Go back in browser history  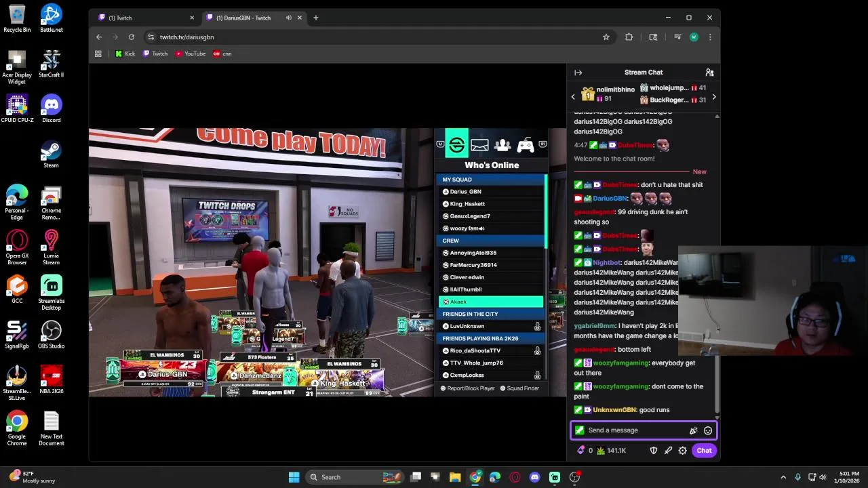coord(99,37)
